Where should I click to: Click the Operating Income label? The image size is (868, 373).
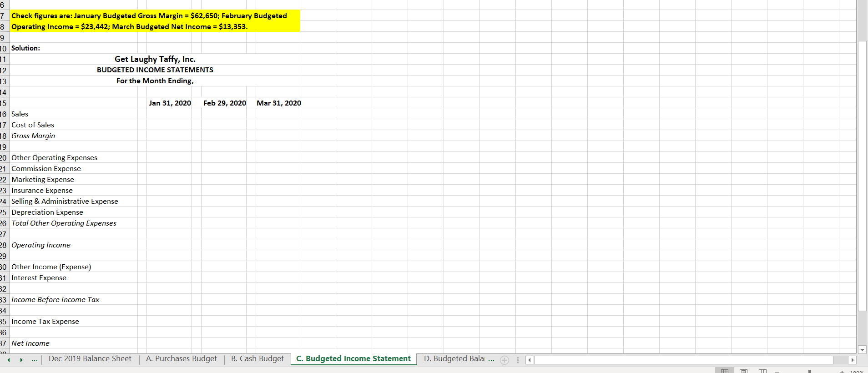pyautogui.click(x=74, y=245)
